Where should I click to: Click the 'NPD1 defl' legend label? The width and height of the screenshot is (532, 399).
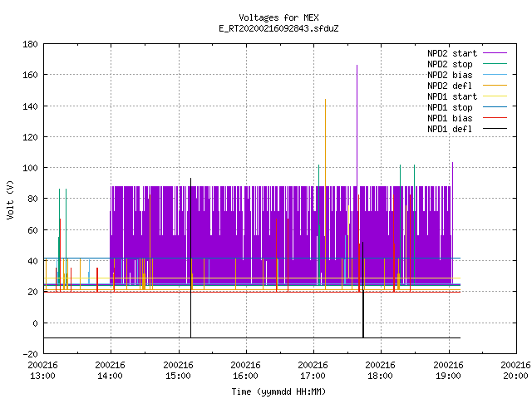(x=450, y=130)
